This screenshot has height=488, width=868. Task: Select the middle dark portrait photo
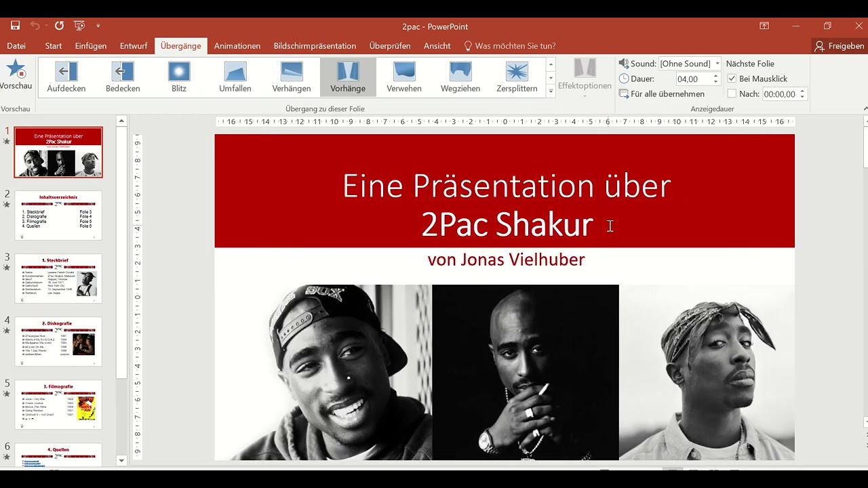(526, 372)
